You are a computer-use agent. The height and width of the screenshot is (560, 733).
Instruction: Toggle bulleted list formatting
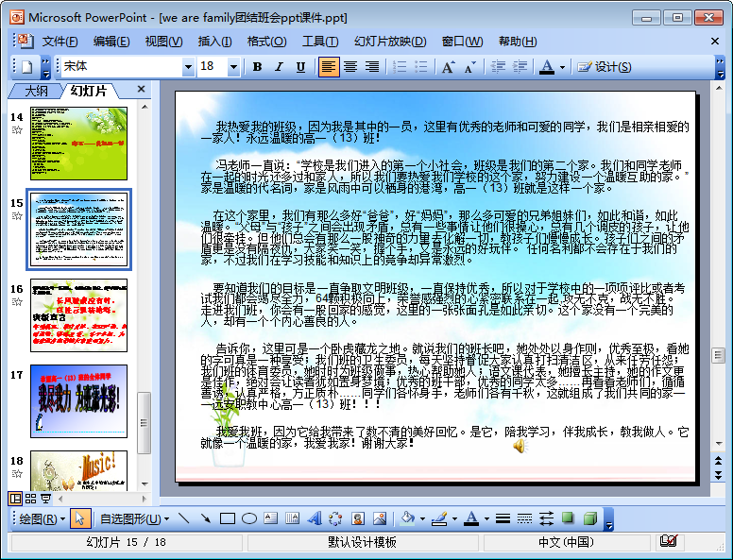[x=420, y=67]
